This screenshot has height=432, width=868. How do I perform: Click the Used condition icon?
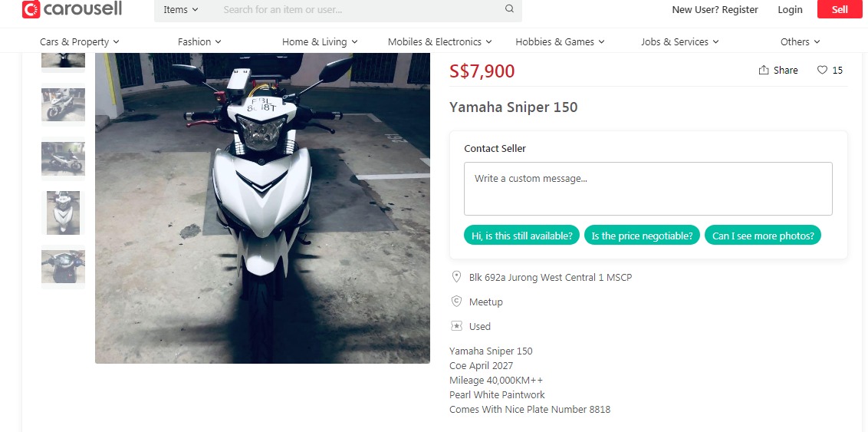point(456,326)
